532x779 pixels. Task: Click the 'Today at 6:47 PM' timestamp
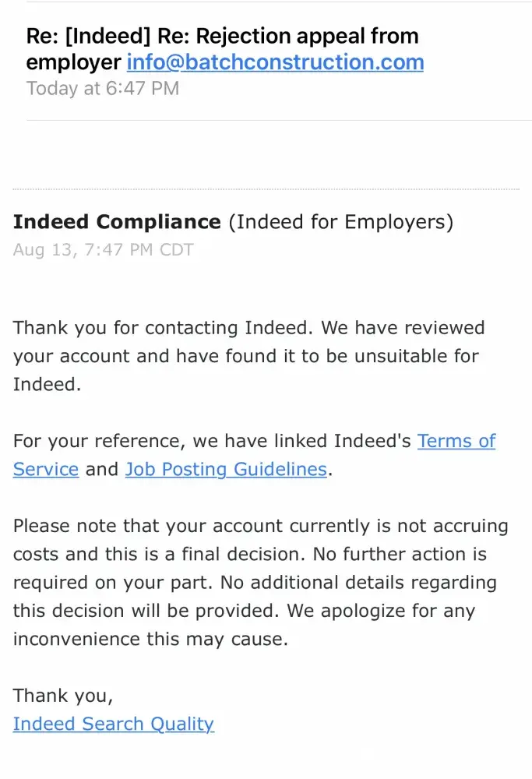pos(103,88)
